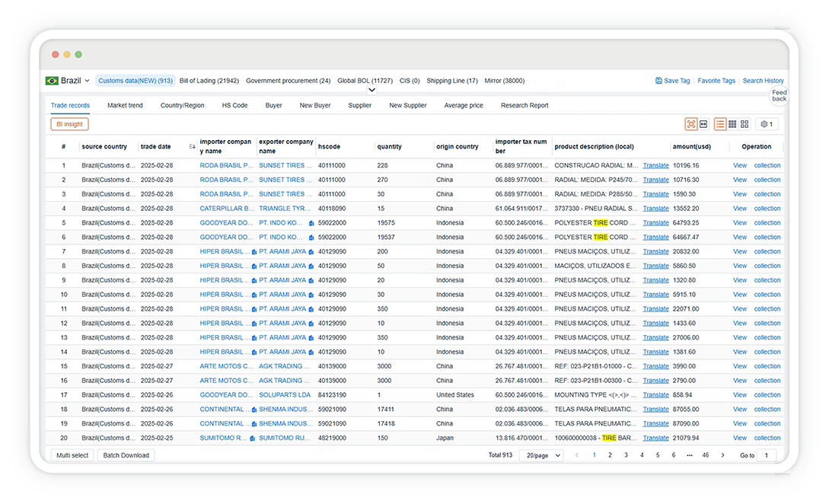Click the Multi select button
Viewport: 829px width, 504px height.
click(72, 455)
